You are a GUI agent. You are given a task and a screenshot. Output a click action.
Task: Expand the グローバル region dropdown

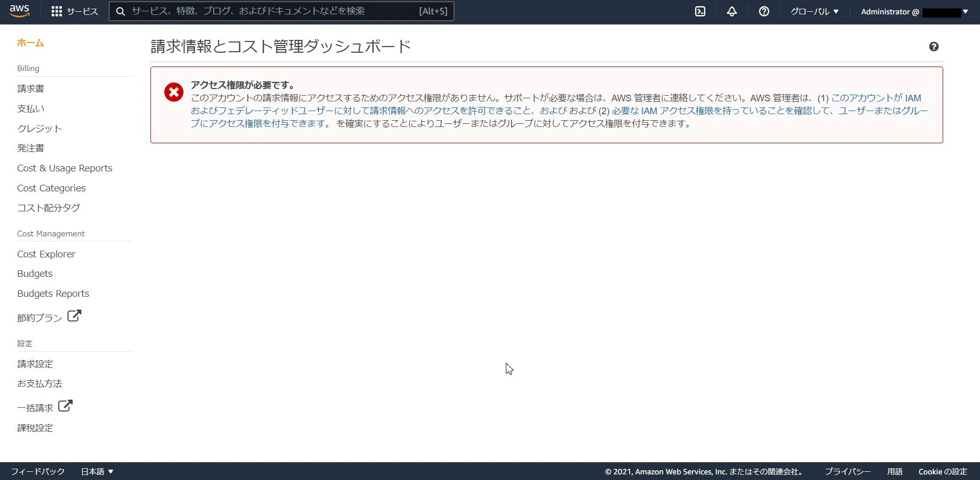pyautogui.click(x=814, y=11)
